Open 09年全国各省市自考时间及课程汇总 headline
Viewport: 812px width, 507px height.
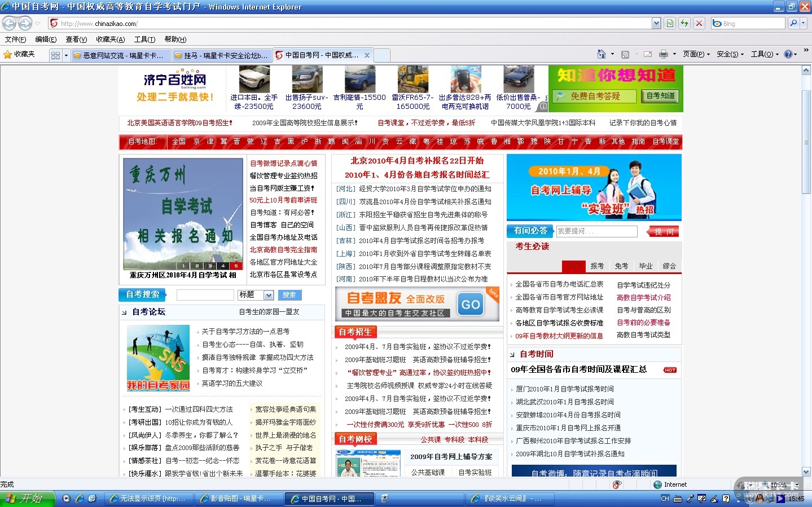pyautogui.click(x=578, y=369)
